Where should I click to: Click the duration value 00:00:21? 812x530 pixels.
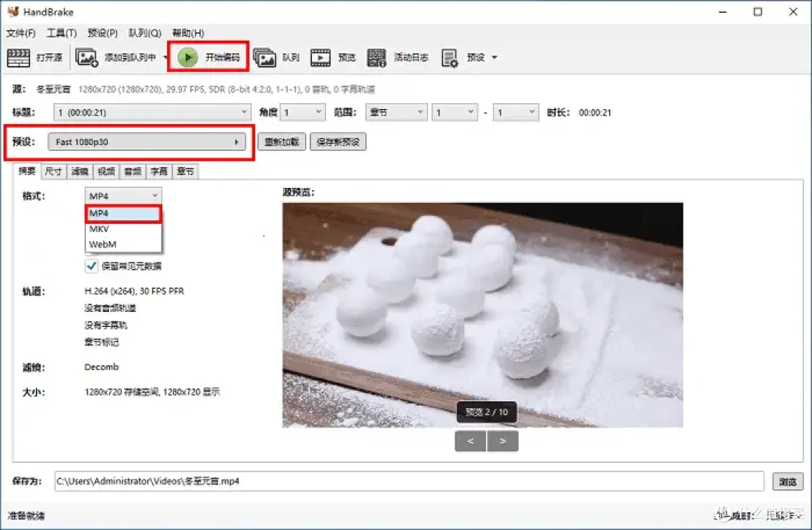(x=595, y=112)
